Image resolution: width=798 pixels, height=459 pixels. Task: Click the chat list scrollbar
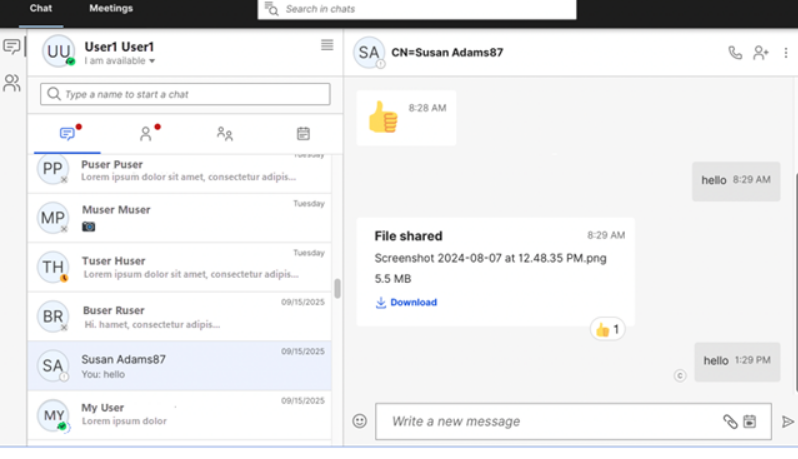tap(337, 289)
